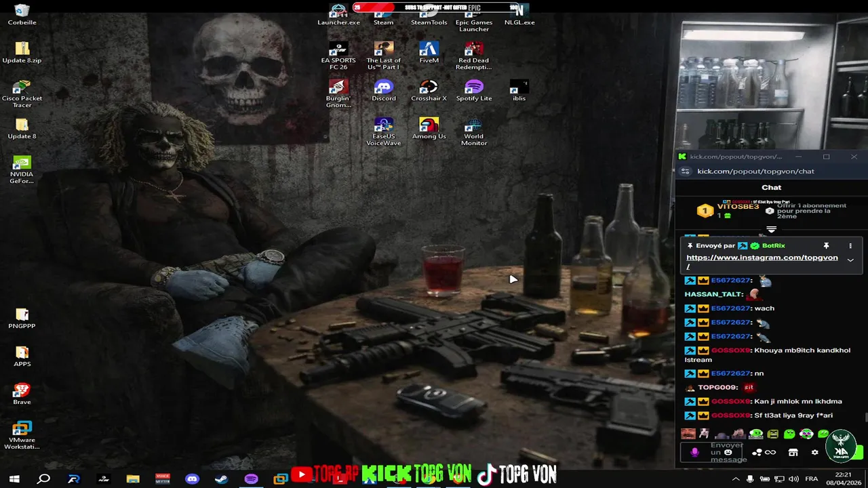Image resolution: width=868 pixels, height=488 pixels.
Task: Open Voicemeeter in the taskbar
Action: (163, 479)
